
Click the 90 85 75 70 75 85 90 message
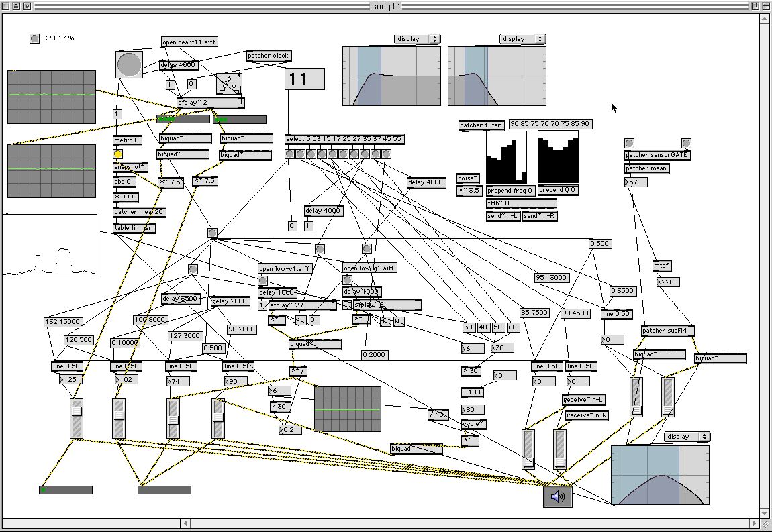[550, 124]
